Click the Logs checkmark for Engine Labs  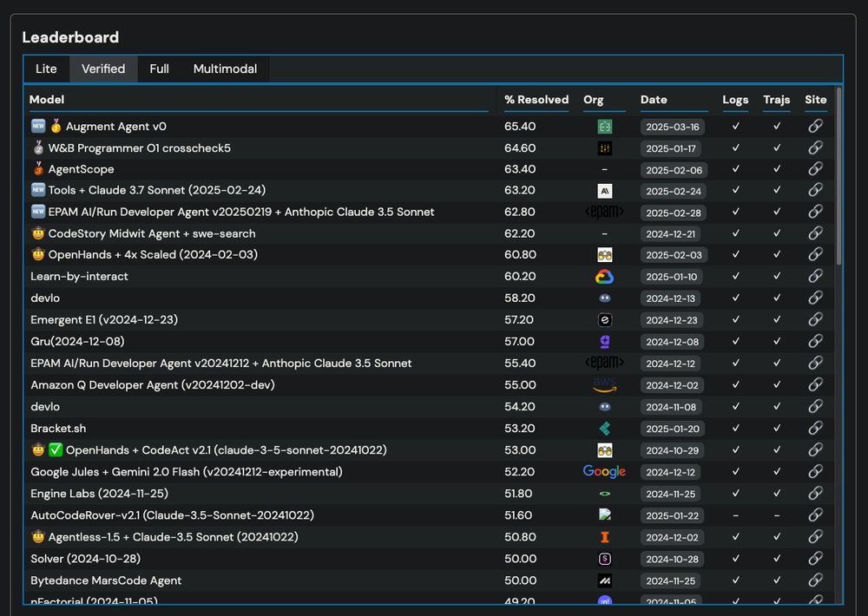736,493
